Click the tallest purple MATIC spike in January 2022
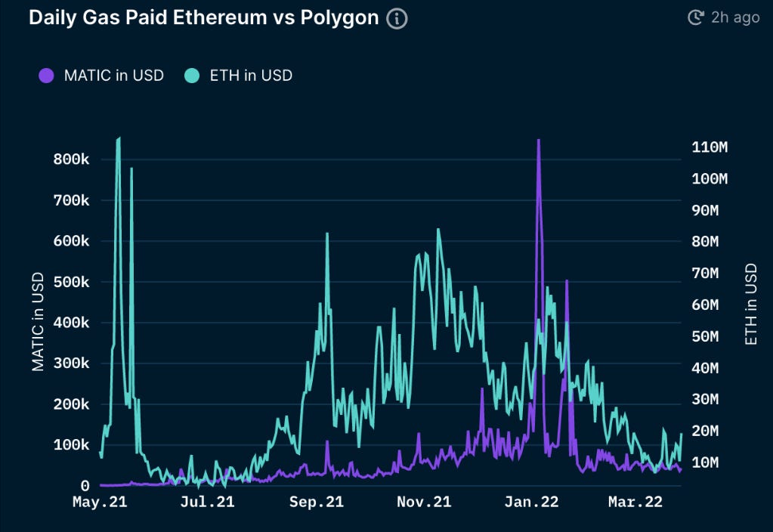773x532 pixels. (x=538, y=141)
